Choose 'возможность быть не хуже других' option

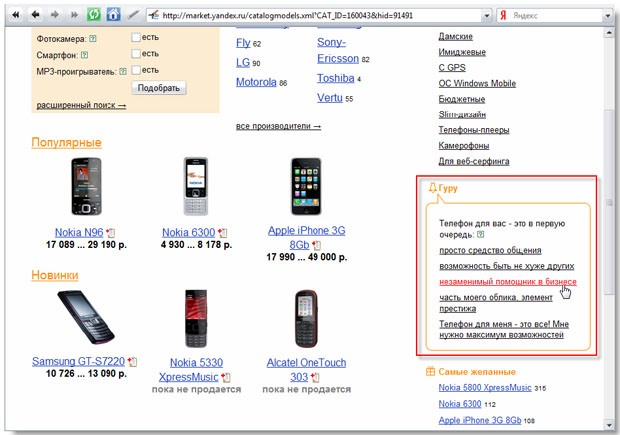[x=507, y=266]
